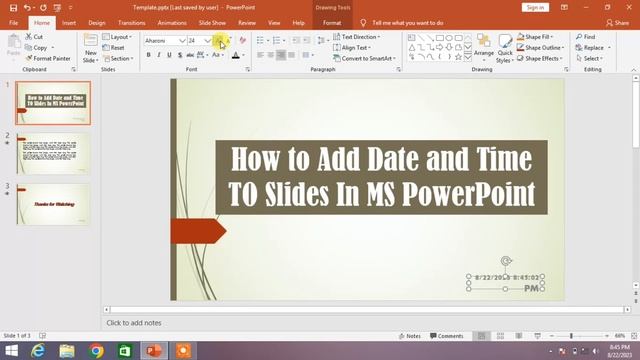Click the Save icon in quick access toolbar
This screenshot has height=360, width=640.
[13, 8]
